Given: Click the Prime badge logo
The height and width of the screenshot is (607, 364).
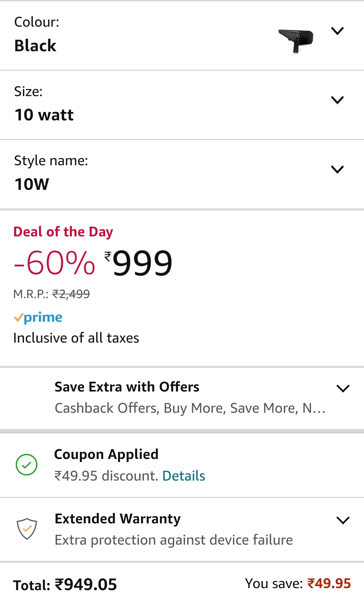Looking at the screenshot, I should [x=38, y=318].
